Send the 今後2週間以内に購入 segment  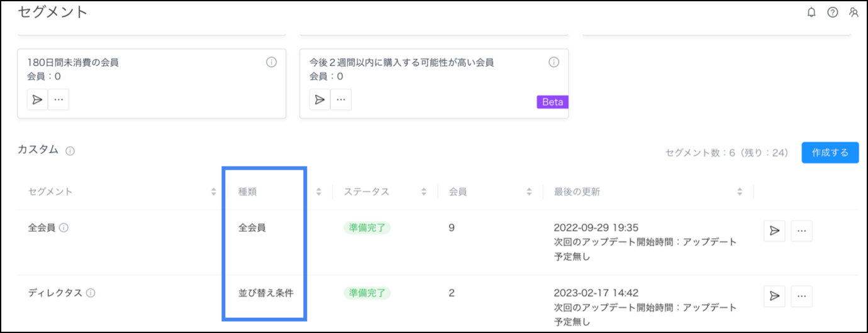pos(320,99)
